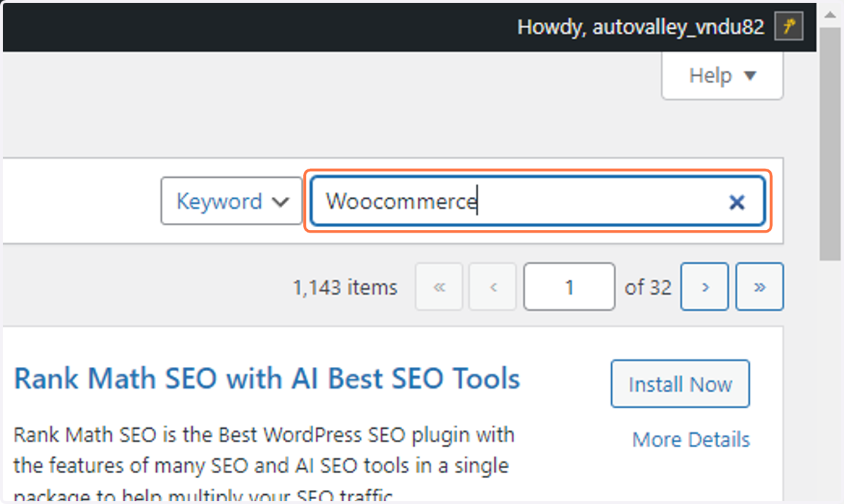
Task: Click the user avatar icon
Action: click(x=789, y=27)
